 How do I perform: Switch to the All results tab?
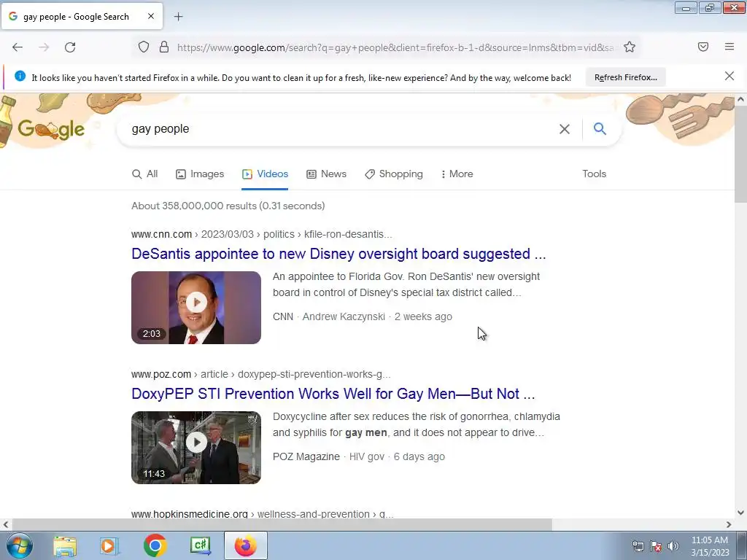145,174
